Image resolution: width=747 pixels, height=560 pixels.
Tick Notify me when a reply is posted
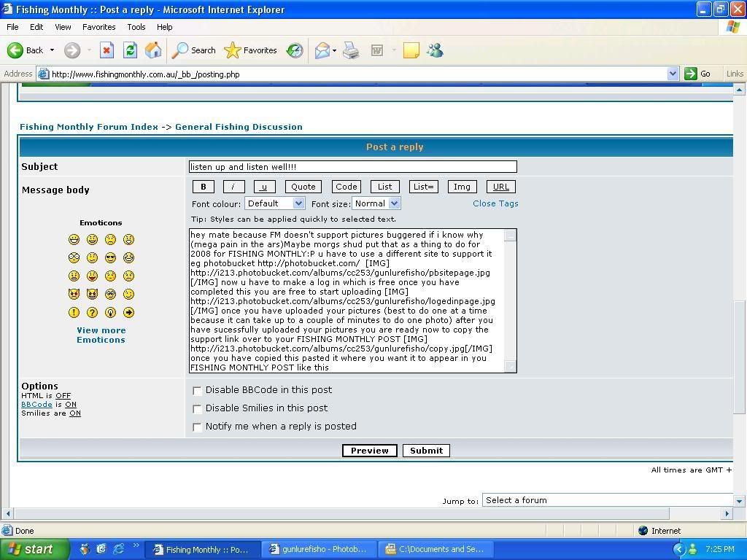pos(197,427)
